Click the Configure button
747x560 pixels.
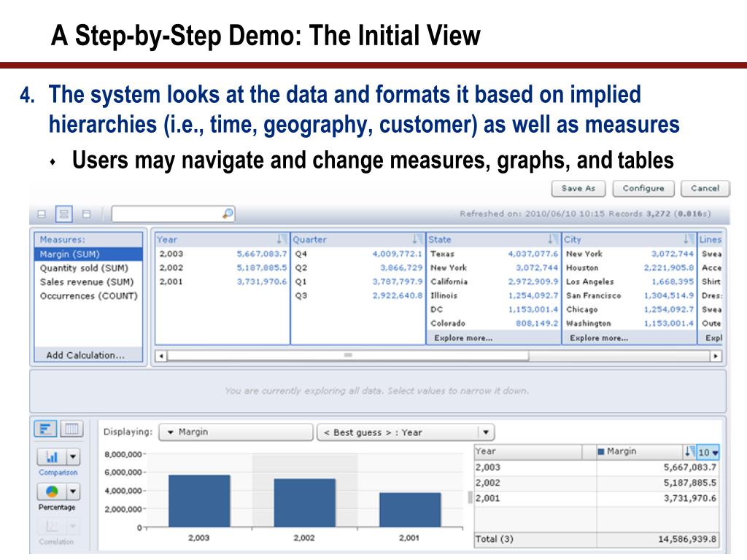tap(643, 189)
